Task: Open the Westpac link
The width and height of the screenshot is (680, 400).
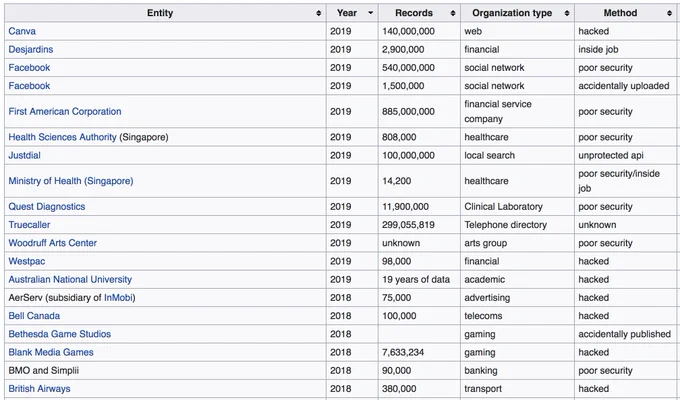Action: pyautogui.click(x=27, y=261)
